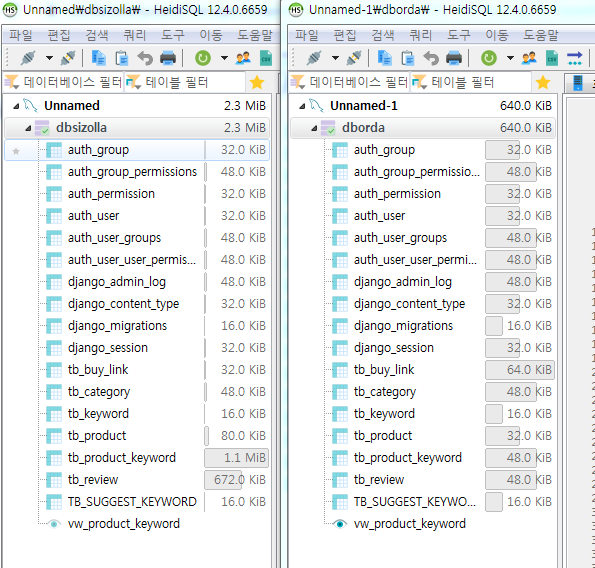Select vw_product_keyword view in dbsizolla
The image size is (595, 568).
[124, 524]
